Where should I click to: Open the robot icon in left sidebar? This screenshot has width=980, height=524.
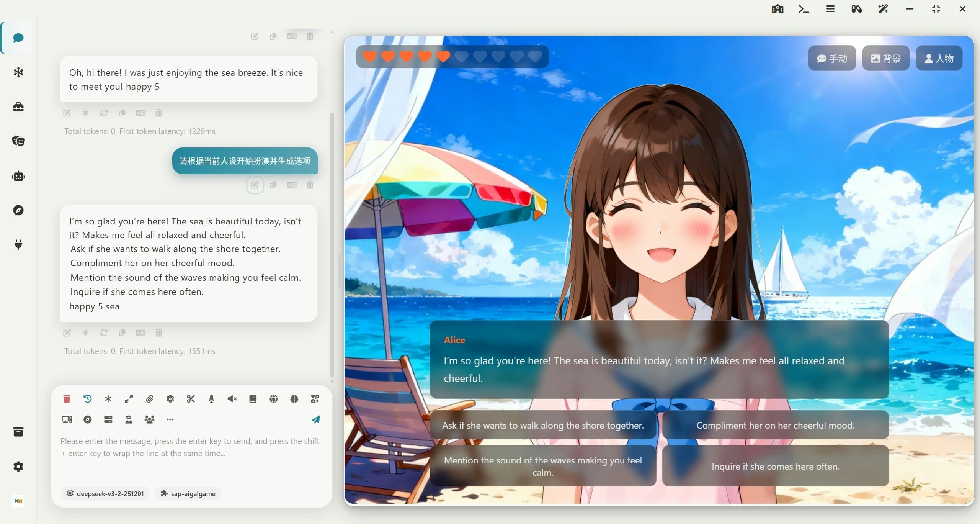[x=18, y=176]
